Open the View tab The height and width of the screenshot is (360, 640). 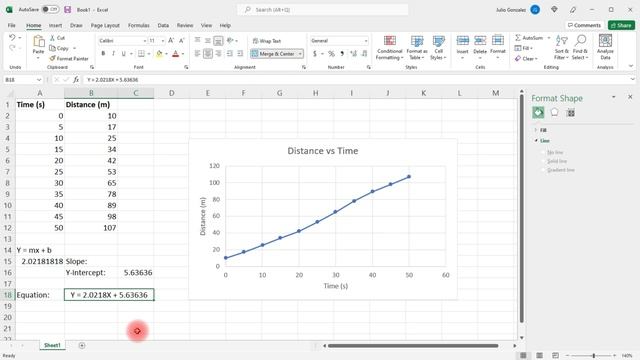tap(206, 25)
